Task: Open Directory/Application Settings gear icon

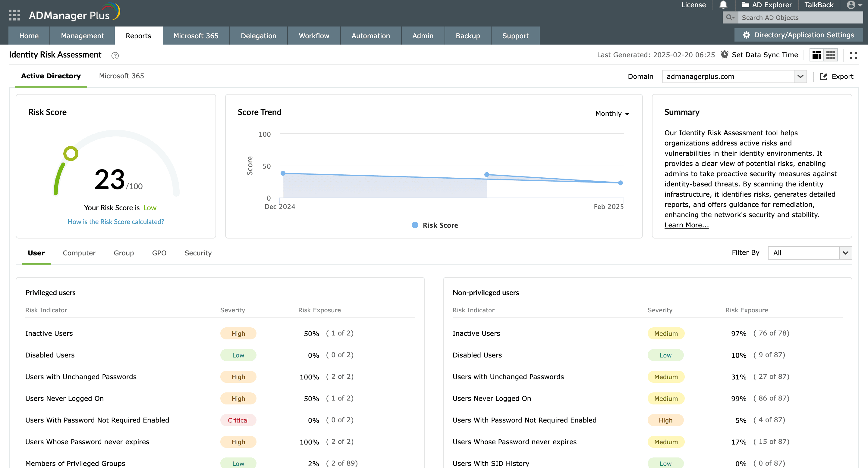Action: [x=747, y=36]
